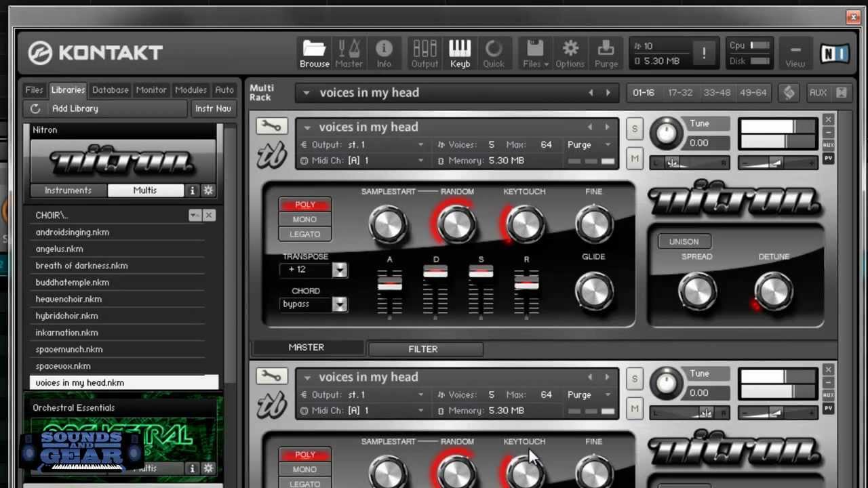Show Nitron Instruments list

click(x=68, y=190)
